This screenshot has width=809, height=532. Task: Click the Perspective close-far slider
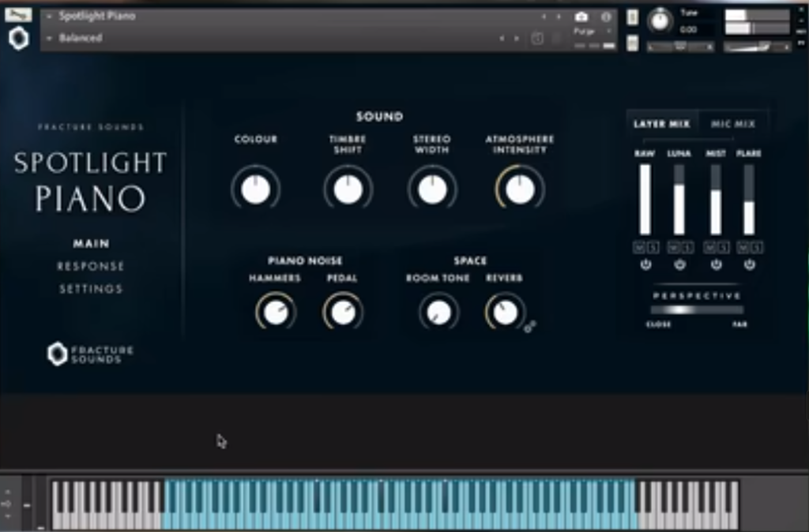tap(697, 309)
